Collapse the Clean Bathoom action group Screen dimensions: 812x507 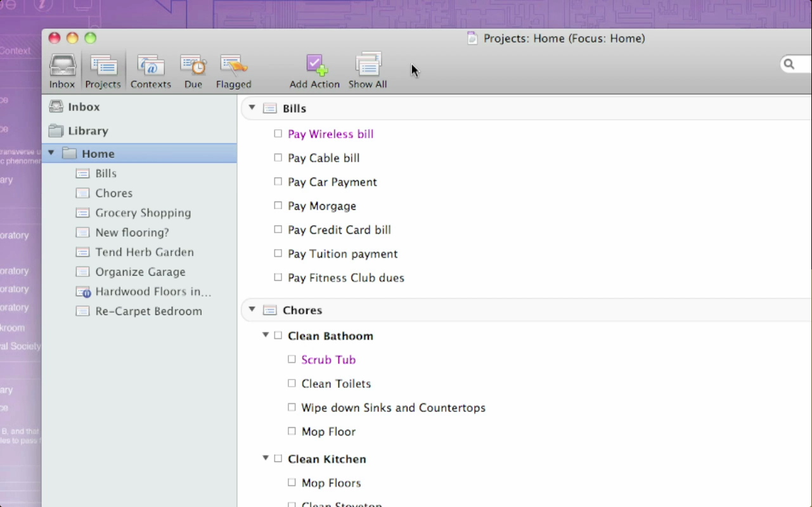[266, 335]
